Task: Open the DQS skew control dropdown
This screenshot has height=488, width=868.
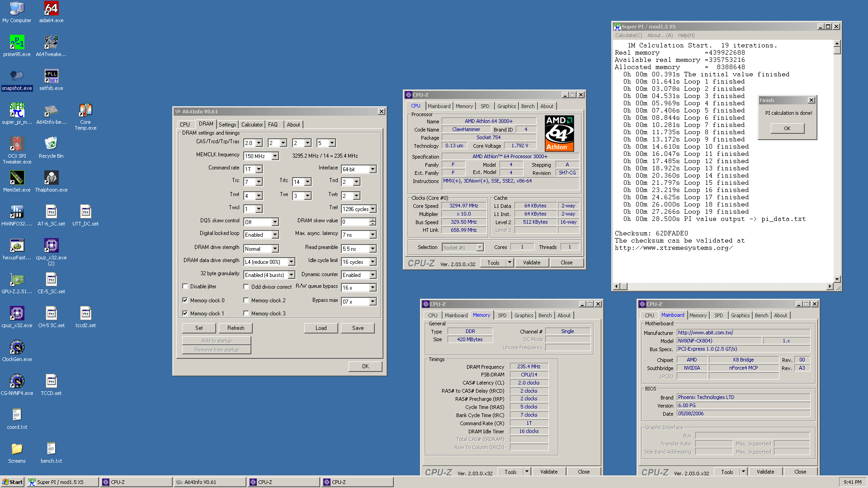Action: pos(275,222)
